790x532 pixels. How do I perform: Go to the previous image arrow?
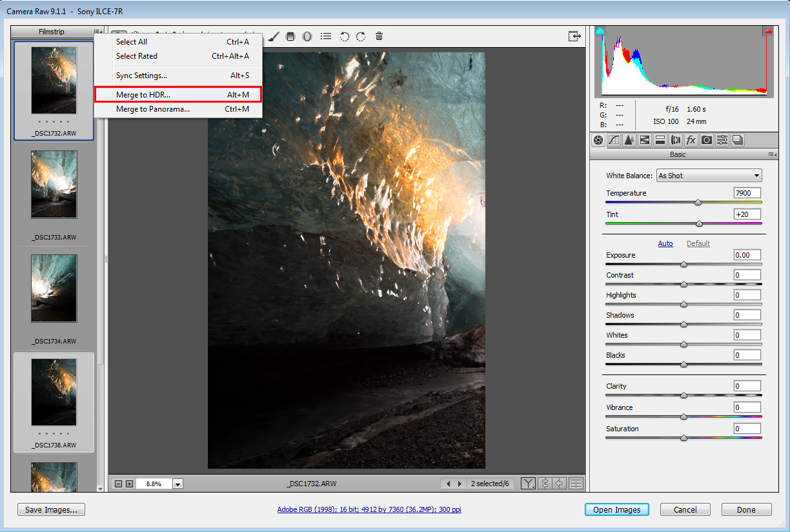(x=449, y=484)
